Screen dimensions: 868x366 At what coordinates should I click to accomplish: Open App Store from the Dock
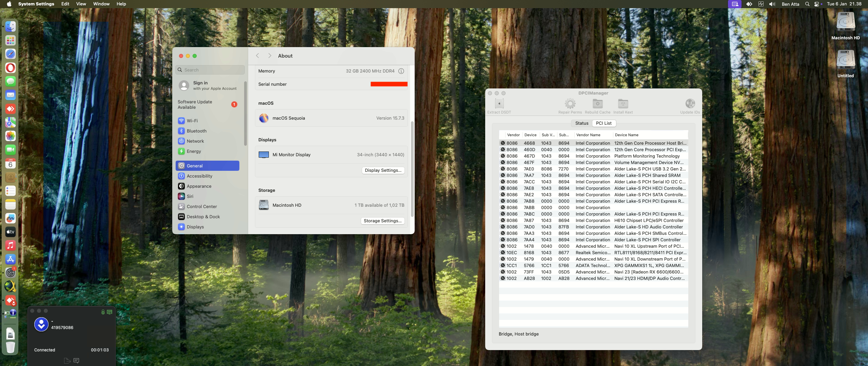tap(11, 259)
